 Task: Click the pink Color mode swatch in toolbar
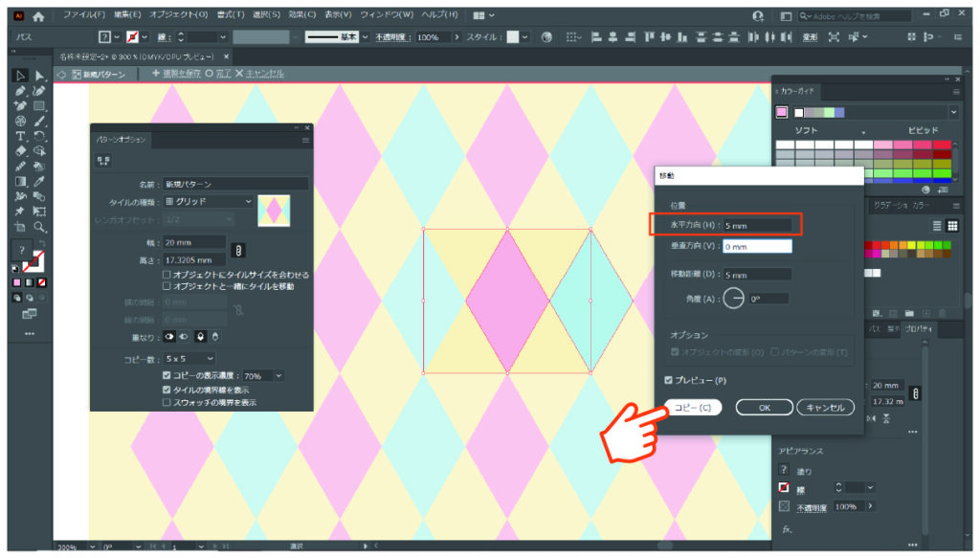point(17,282)
